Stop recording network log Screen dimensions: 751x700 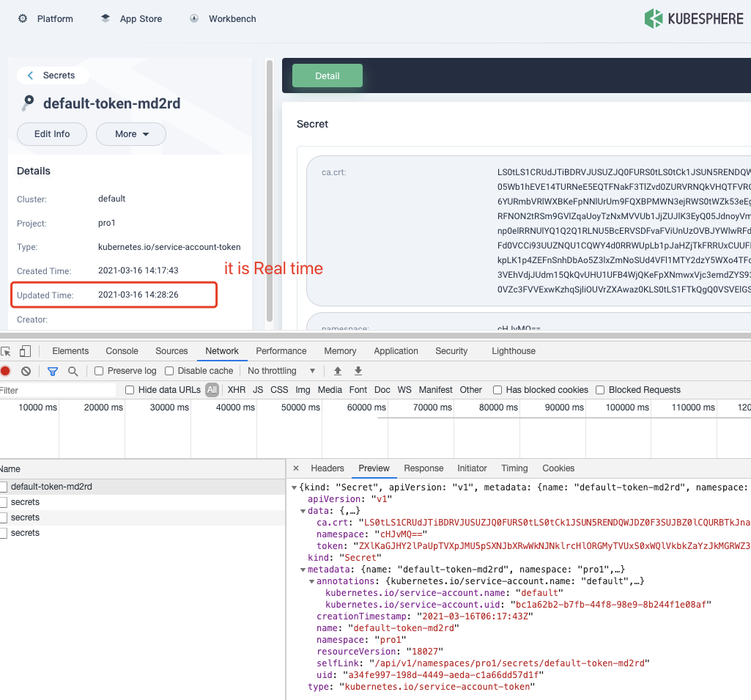6,371
